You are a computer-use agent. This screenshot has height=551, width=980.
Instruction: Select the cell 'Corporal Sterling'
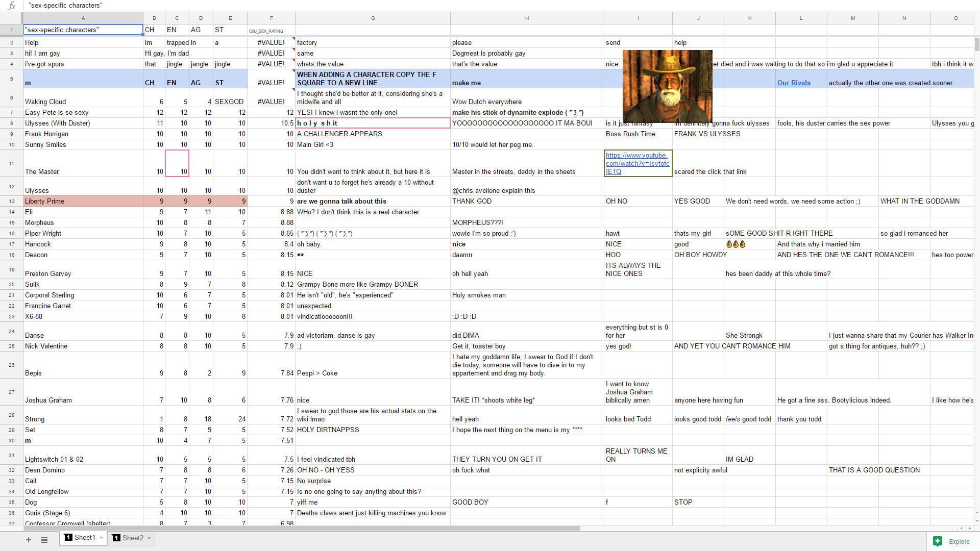tap(83, 295)
